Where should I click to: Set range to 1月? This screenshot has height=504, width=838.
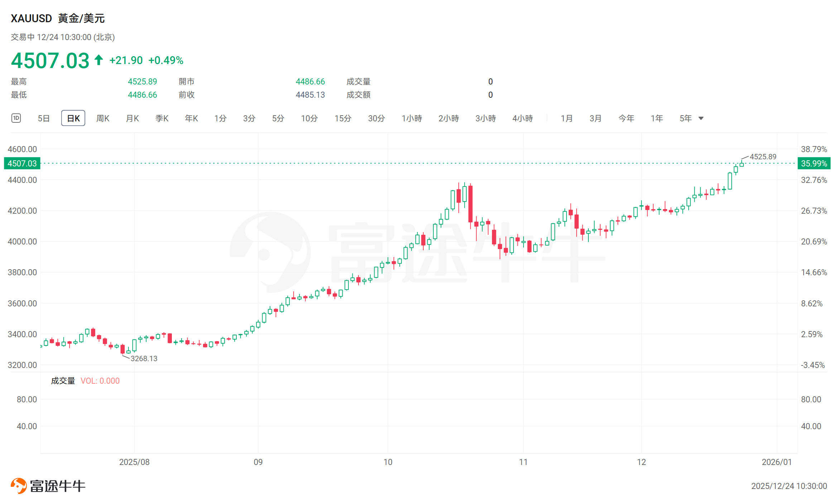coord(567,118)
